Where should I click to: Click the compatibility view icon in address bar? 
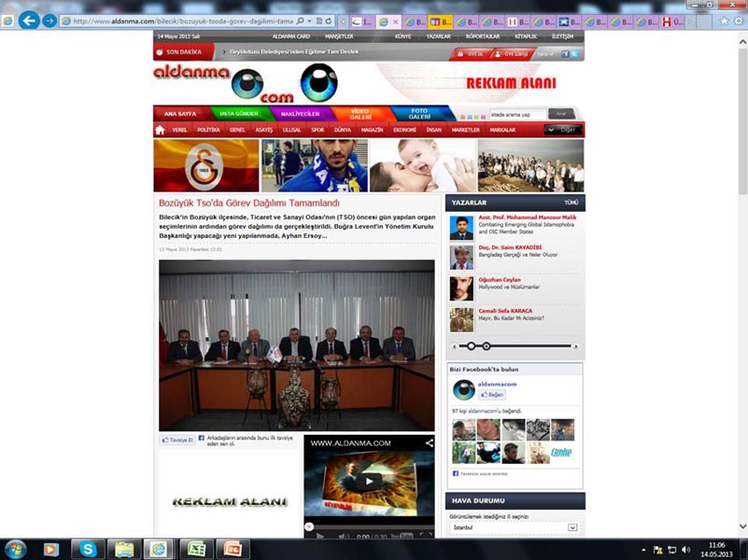click(x=319, y=21)
